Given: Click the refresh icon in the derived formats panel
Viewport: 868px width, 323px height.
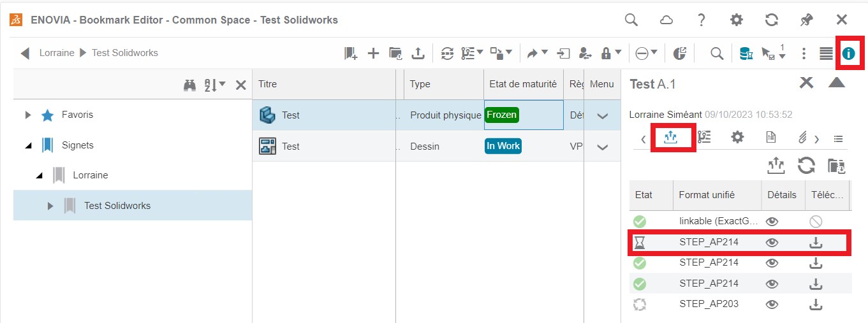Looking at the screenshot, I should [x=806, y=166].
